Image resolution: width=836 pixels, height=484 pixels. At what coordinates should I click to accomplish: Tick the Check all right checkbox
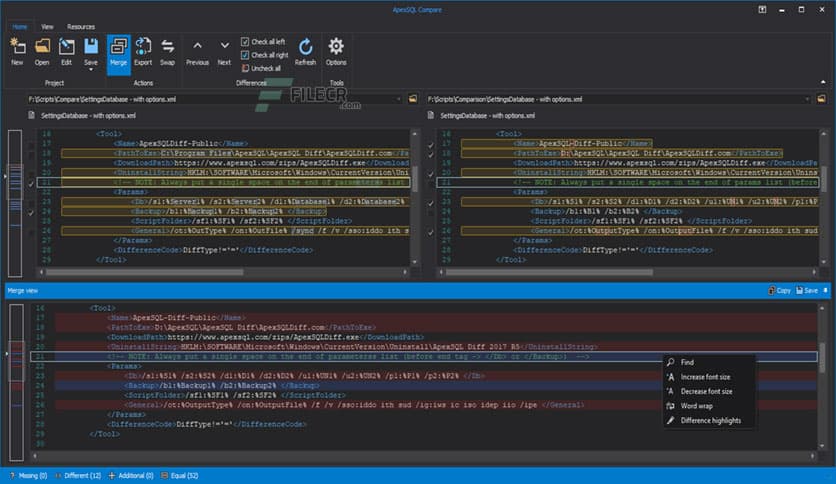point(245,55)
